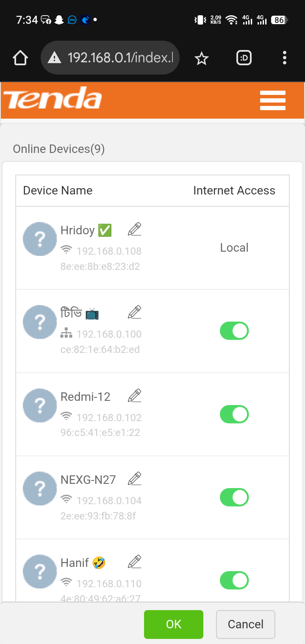Click pencil icon next to the TV device
Viewport: 305px width, 644px height.
[x=135, y=312]
